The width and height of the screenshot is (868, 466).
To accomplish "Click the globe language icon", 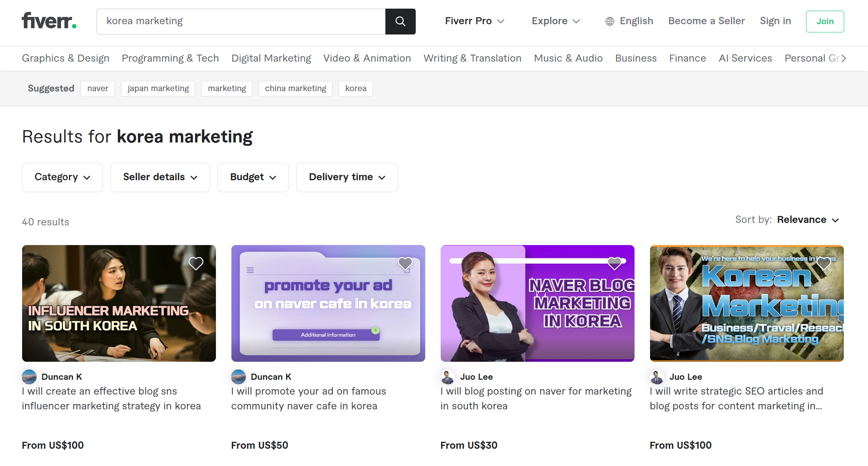I will click(610, 21).
